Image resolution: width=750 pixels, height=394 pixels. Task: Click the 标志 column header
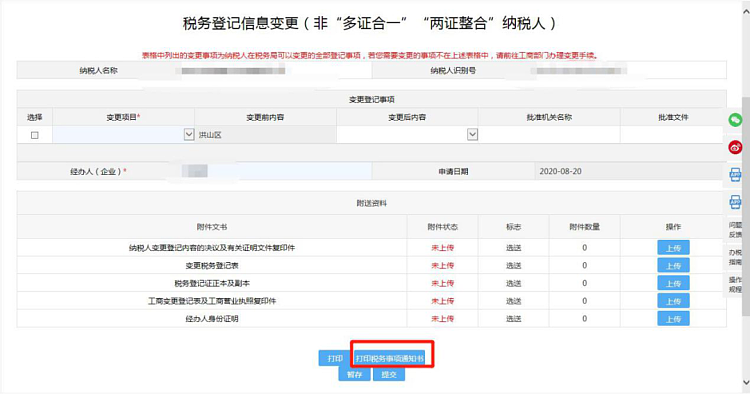[x=514, y=227]
